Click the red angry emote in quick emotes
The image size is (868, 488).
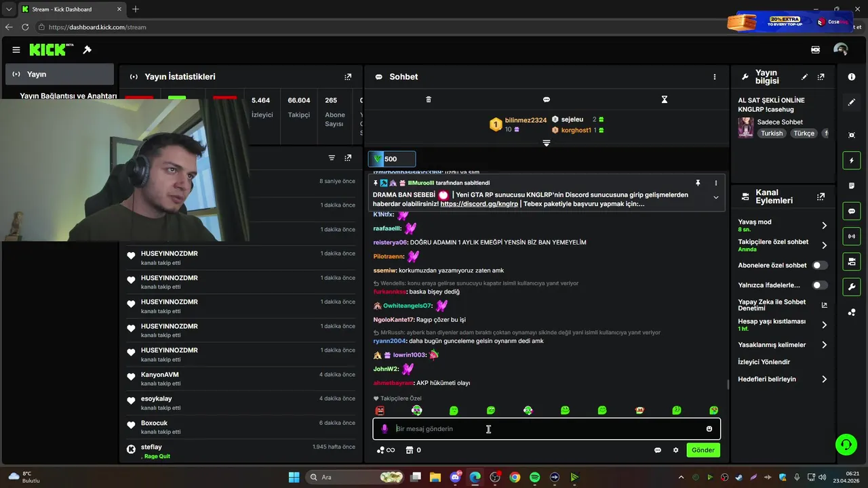pos(380,411)
